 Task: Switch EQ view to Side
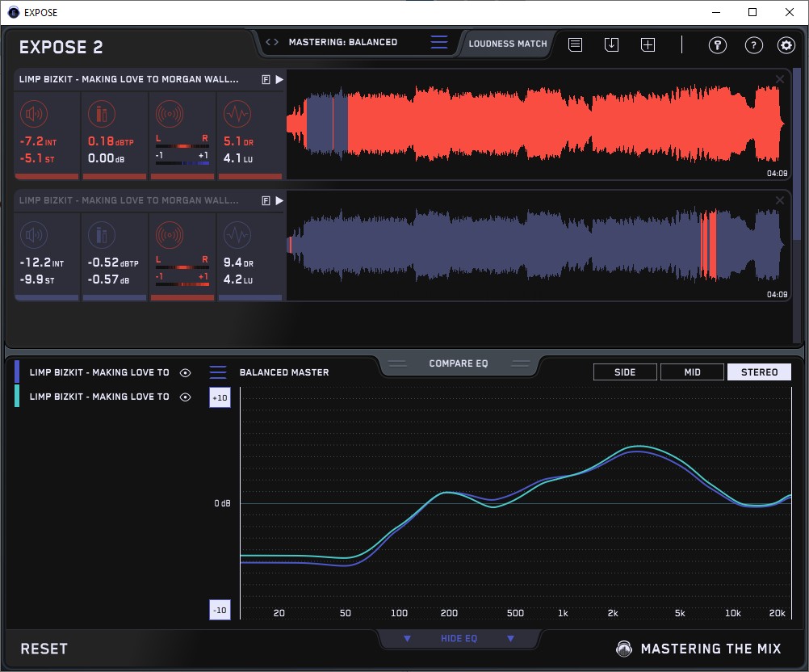point(625,372)
